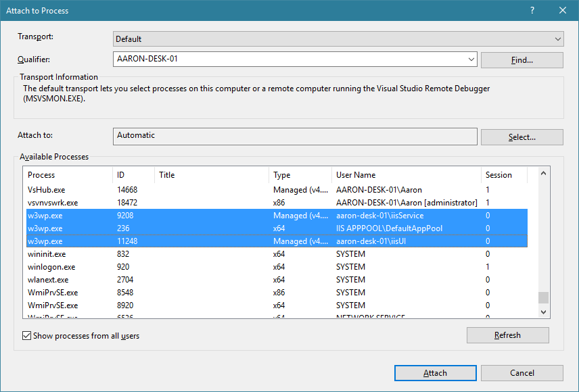Screen dimensions: 579x392
Task: Click the help question mark icon
Action: tap(532, 10)
